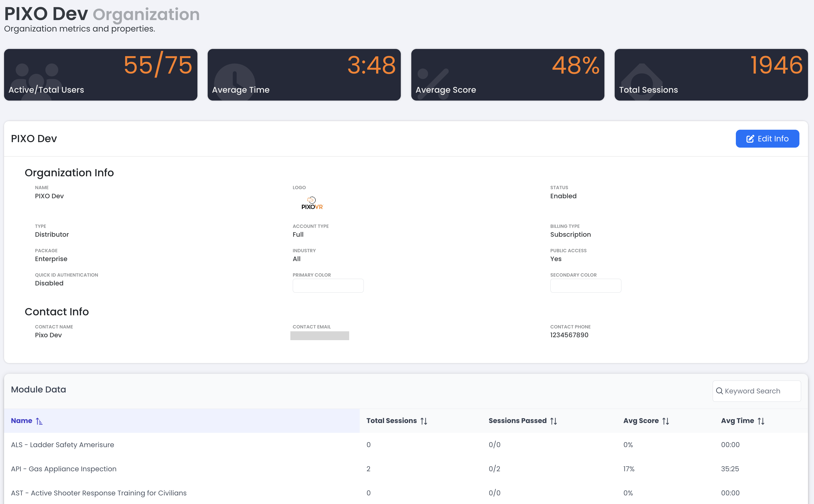Click the pencil icon on Edit Info
This screenshot has height=504, width=814.
[x=750, y=139]
